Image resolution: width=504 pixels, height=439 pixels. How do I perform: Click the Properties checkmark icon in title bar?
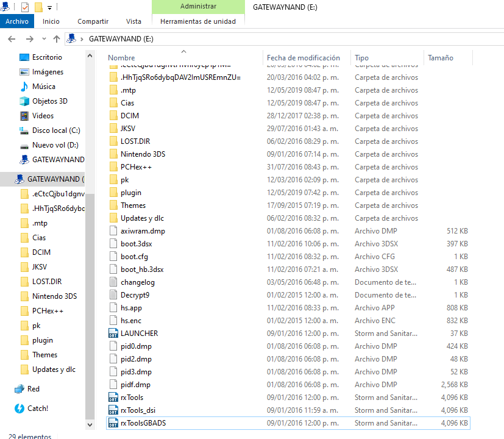tap(25, 7)
